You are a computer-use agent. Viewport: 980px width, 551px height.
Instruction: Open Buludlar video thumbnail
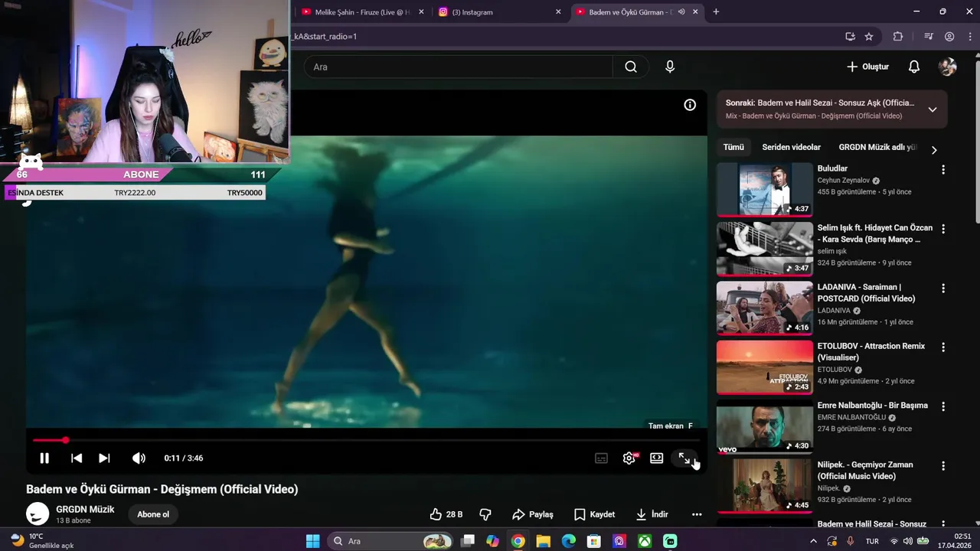[765, 189]
